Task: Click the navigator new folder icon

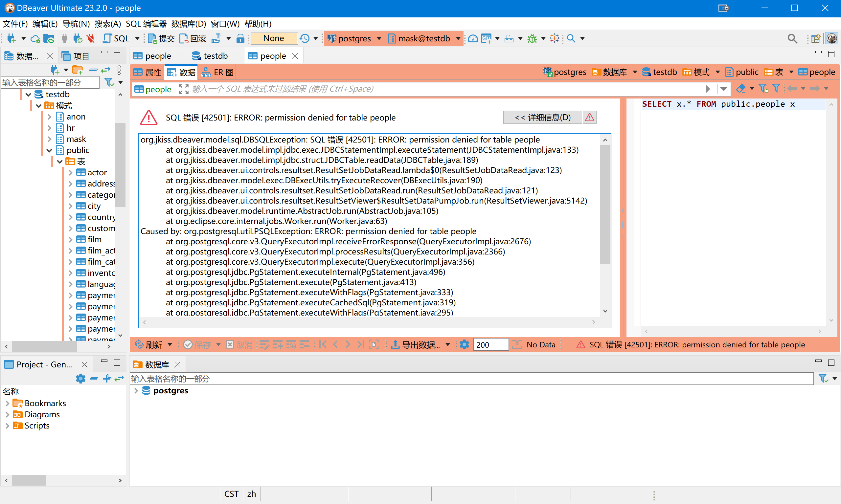Action: click(x=78, y=70)
